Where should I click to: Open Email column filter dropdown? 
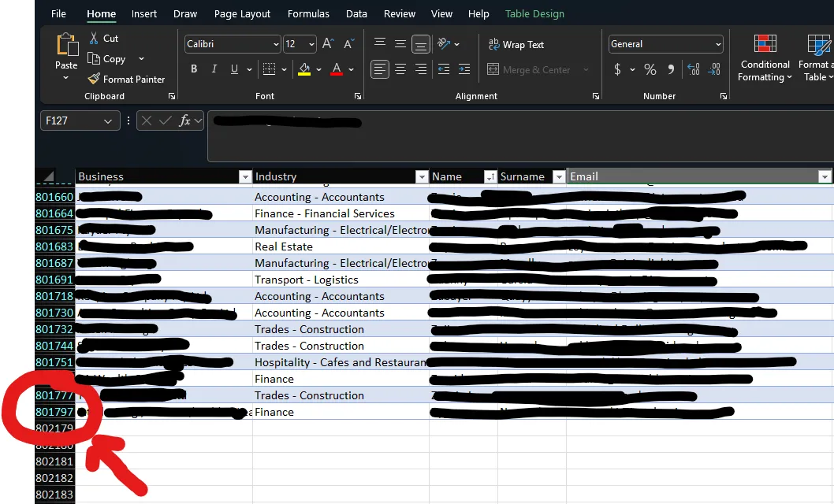tap(825, 177)
